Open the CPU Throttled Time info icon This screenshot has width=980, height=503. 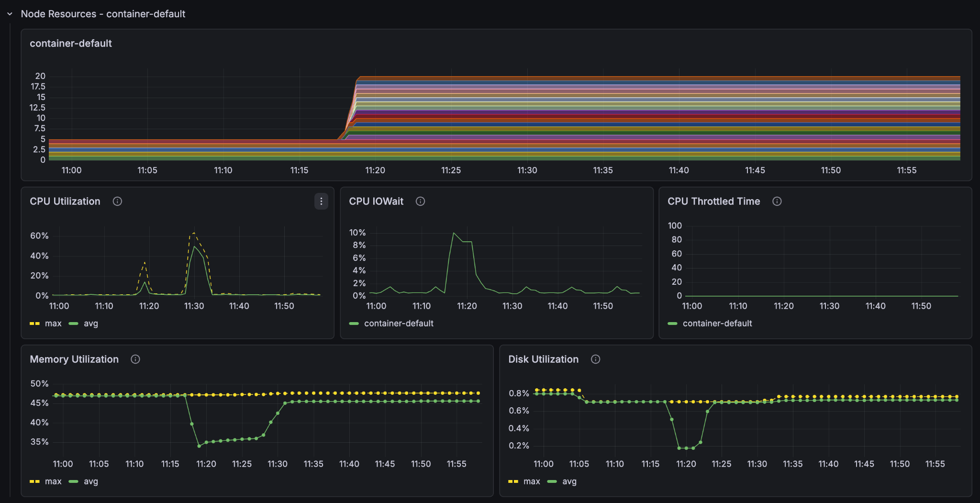click(777, 201)
